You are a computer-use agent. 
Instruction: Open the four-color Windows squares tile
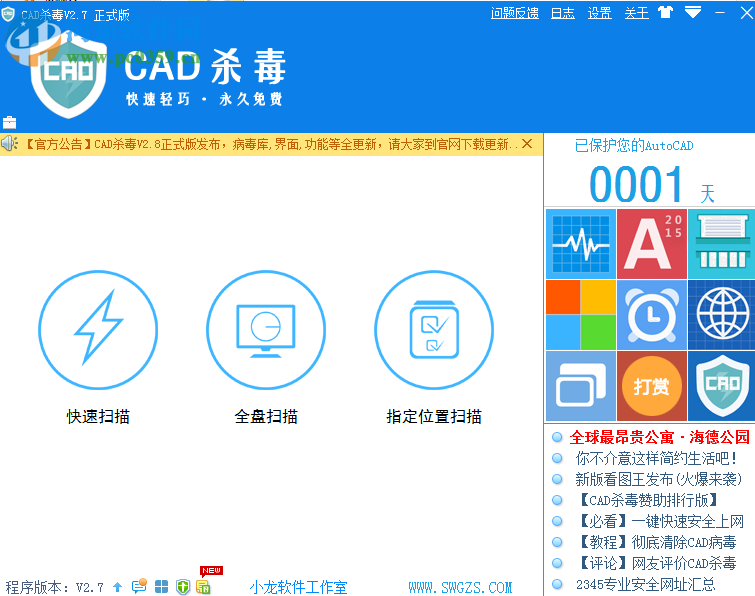point(581,315)
